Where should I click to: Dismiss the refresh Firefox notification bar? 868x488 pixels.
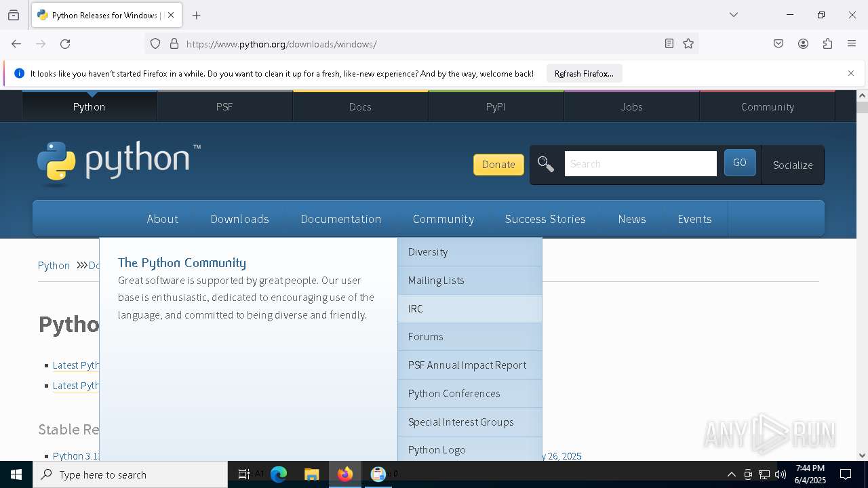851,73
